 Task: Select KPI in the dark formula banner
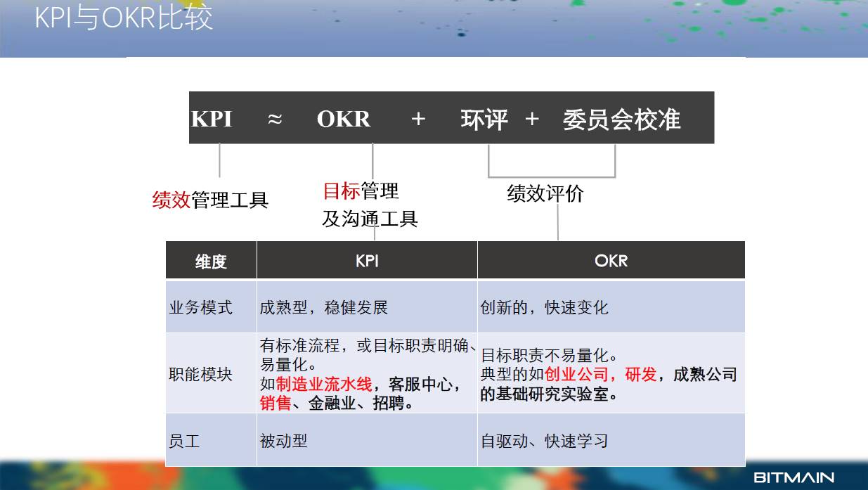(x=212, y=119)
